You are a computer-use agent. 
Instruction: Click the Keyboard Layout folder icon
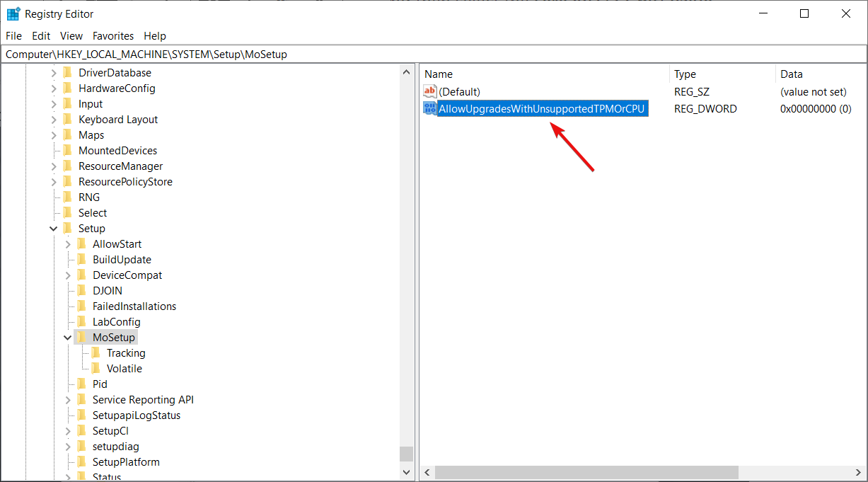click(68, 119)
